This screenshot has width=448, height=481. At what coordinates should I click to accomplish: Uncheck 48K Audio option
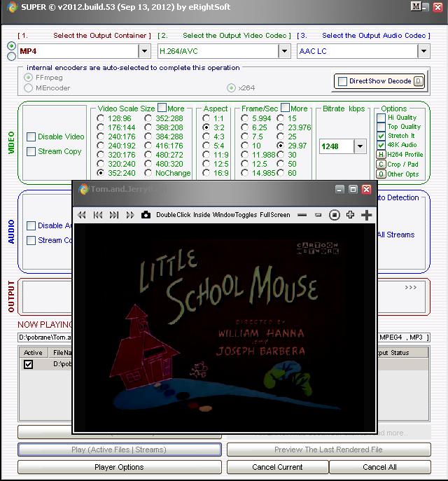381,145
